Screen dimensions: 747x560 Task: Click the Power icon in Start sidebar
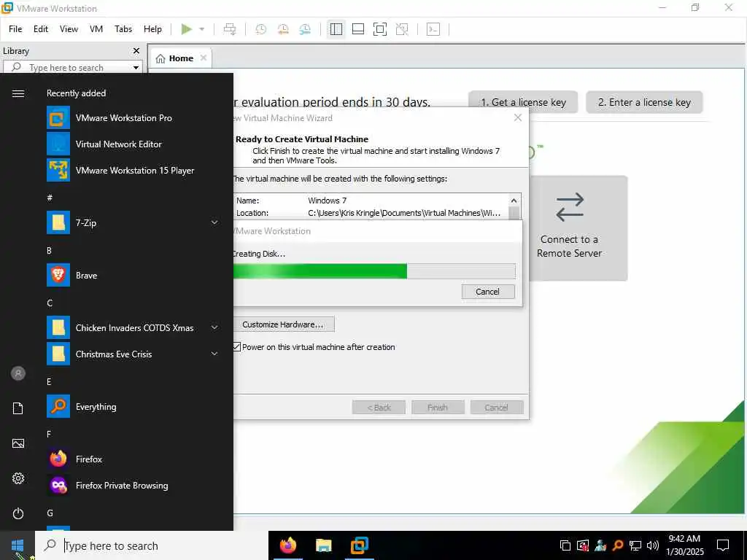(18, 513)
